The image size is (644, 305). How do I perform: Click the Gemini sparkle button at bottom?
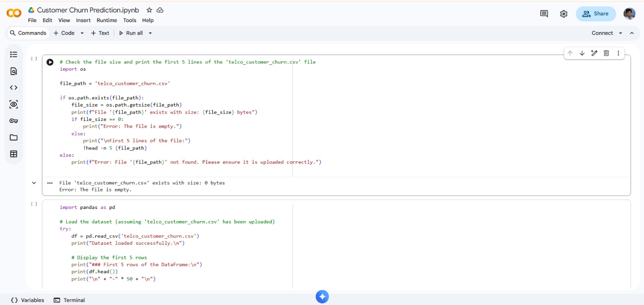(x=322, y=297)
